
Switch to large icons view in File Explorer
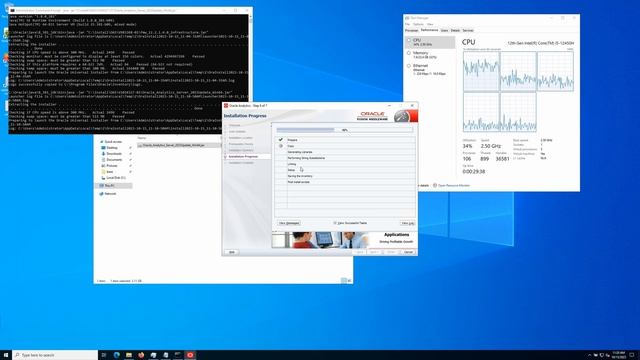click(349, 280)
